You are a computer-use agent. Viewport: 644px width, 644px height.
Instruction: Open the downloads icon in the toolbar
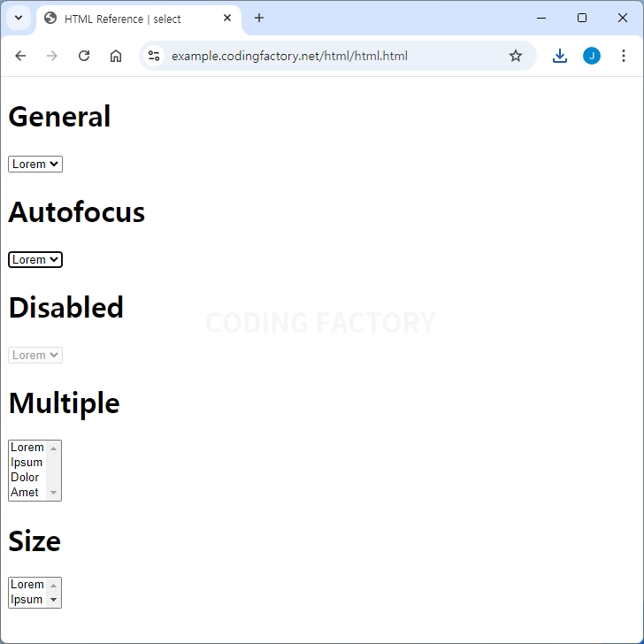[x=560, y=56]
